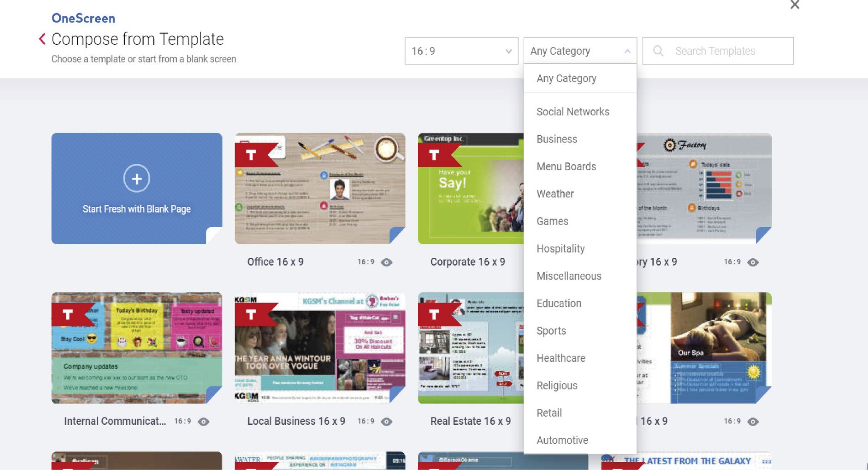
Task: Open the 16:9 aspect ratio dropdown
Action: pos(461,51)
